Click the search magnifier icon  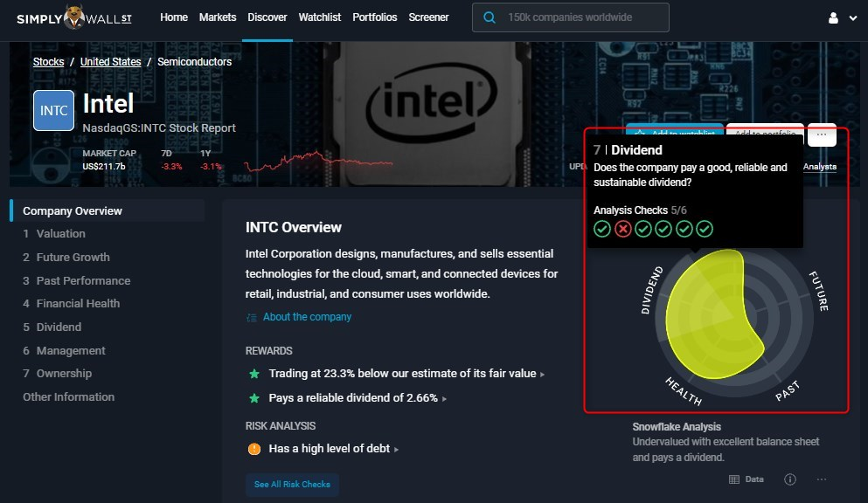490,17
